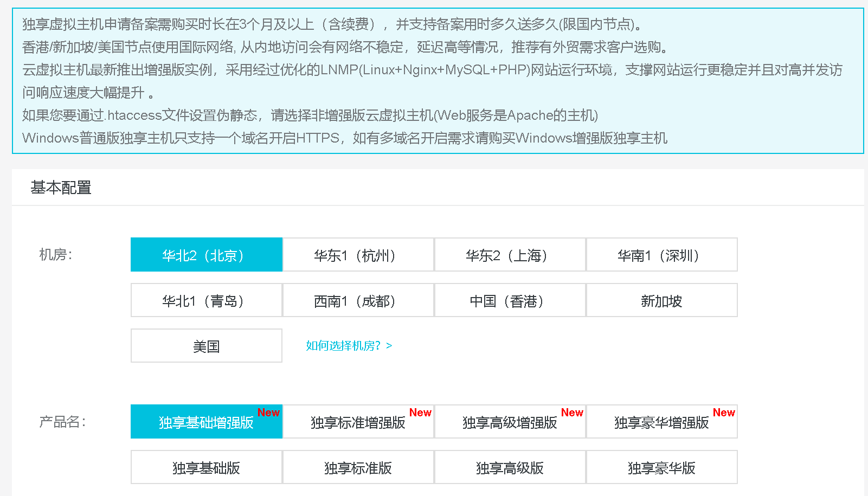Select the 华北1（青岛）machine room
Screen dimensions: 868x496
pyautogui.click(x=205, y=300)
